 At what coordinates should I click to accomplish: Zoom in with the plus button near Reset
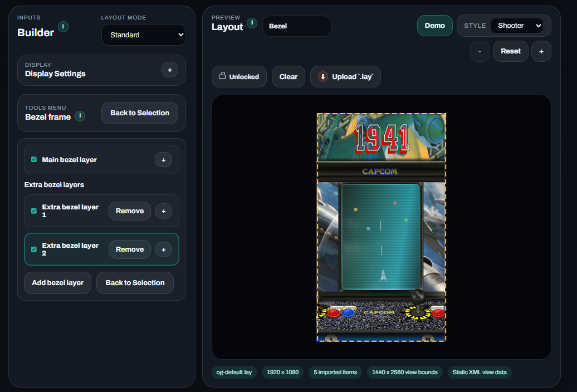[x=541, y=51]
